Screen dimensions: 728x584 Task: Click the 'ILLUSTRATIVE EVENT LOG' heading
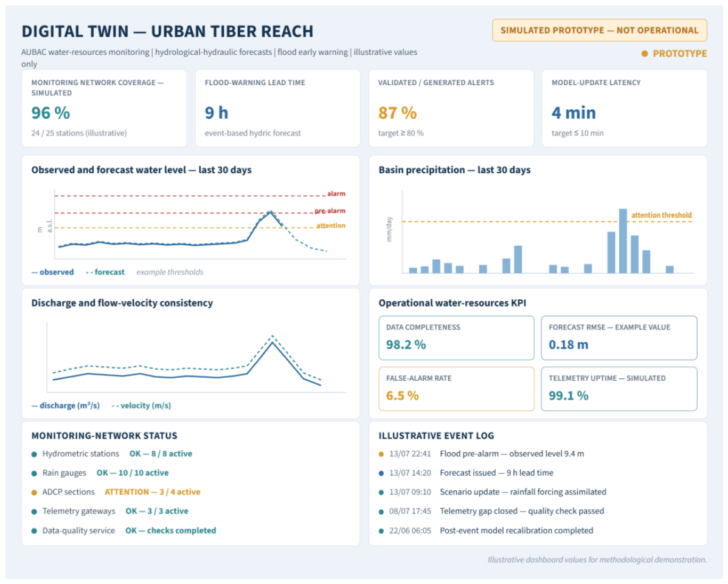click(x=436, y=436)
